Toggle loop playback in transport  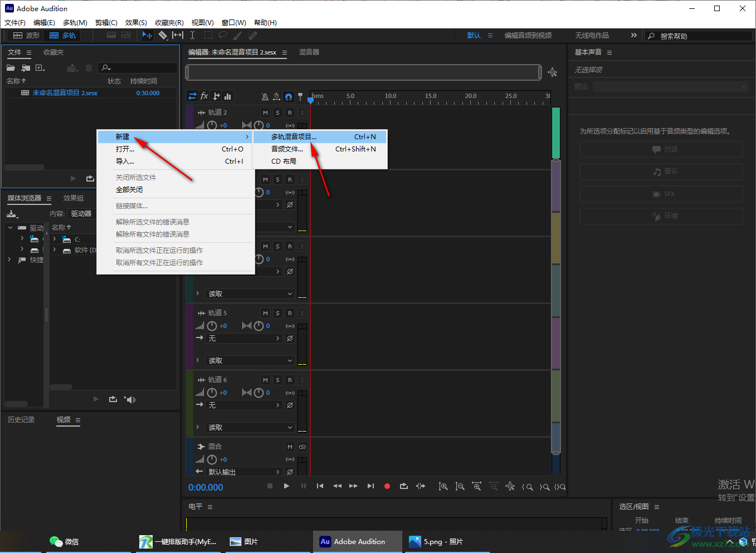click(x=404, y=486)
